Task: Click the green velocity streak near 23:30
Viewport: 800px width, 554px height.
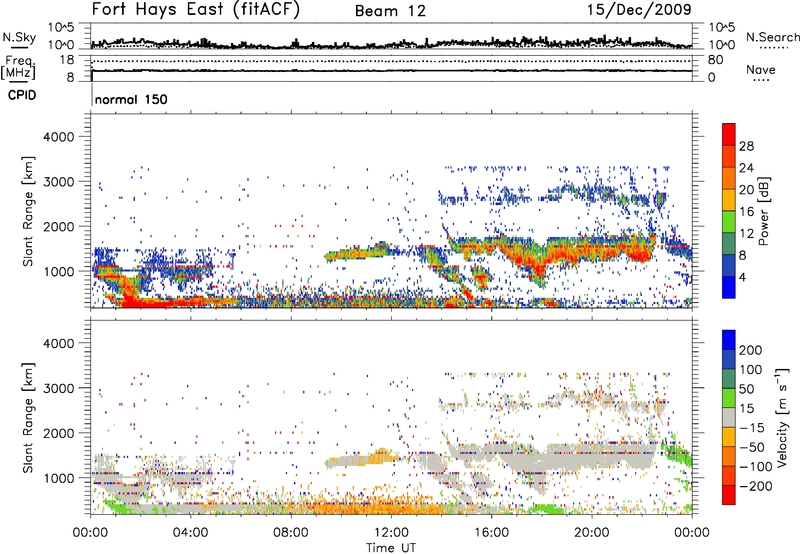Action: (678, 451)
